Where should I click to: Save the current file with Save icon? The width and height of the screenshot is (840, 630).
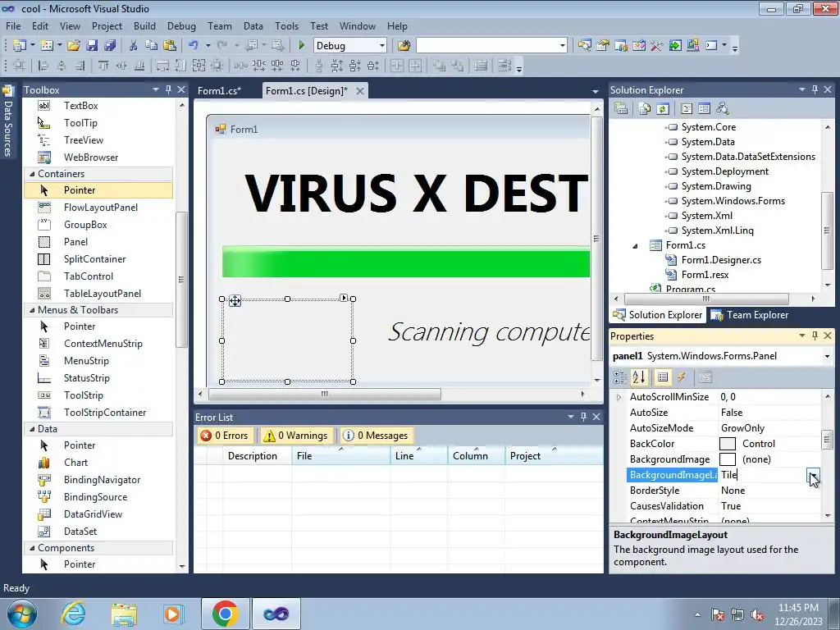(x=92, y=46)
